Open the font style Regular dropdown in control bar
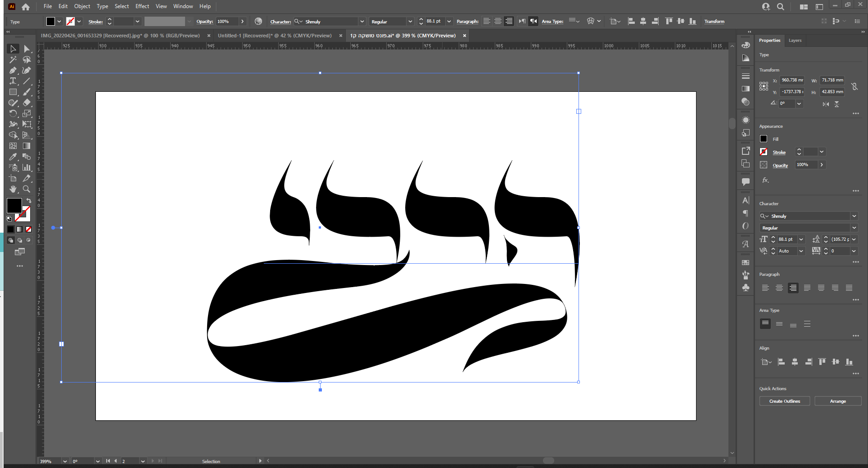The image size is (868, 468). (410, 22)
